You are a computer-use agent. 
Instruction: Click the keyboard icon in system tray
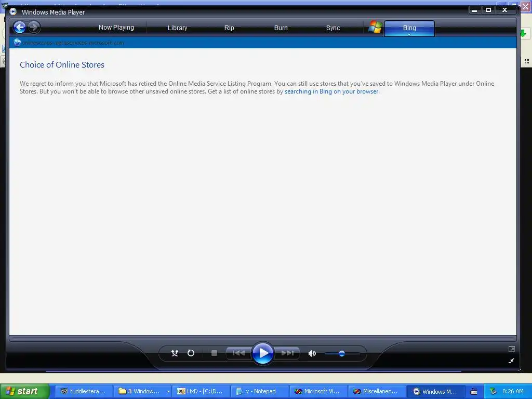click(x=474, y=392)
